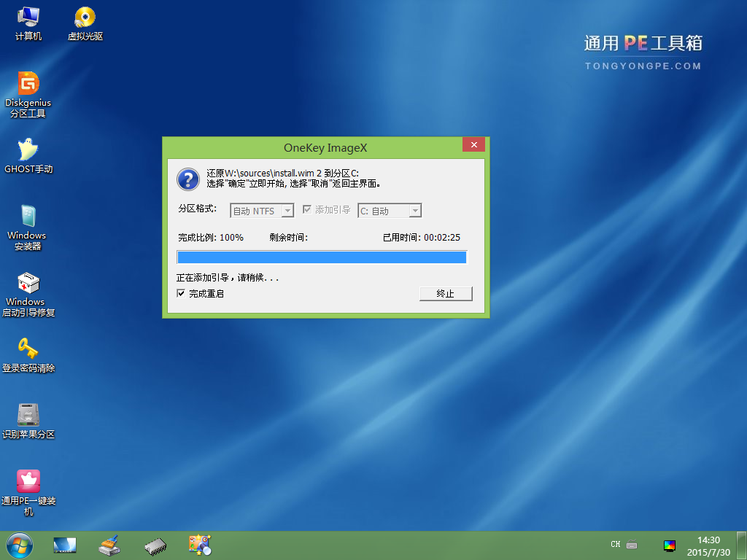Open the disk cleaner brush taskbar icon
Image resolution: width=747 pixels, height=560 pixels.
[109, 545]
